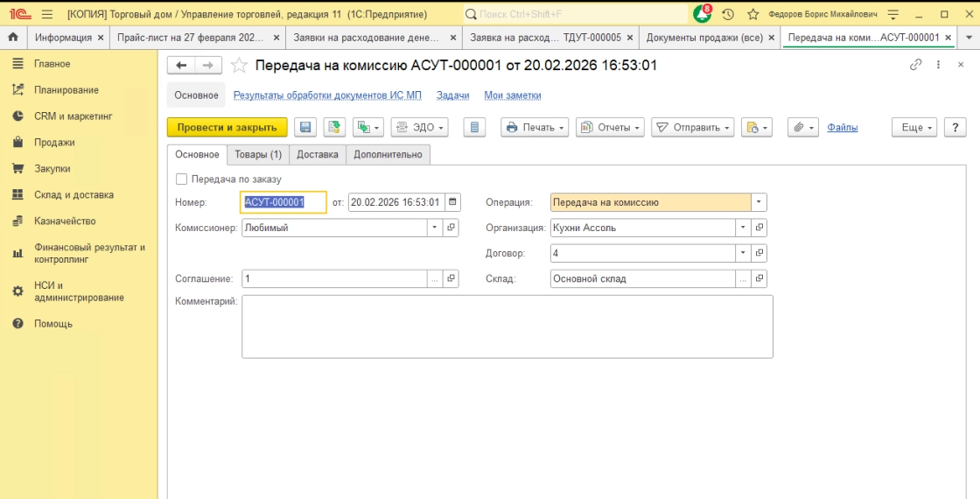The image size is (980, 499).
Task: Toggle Передача по заказу checkbox
Action: click(182, 179)
